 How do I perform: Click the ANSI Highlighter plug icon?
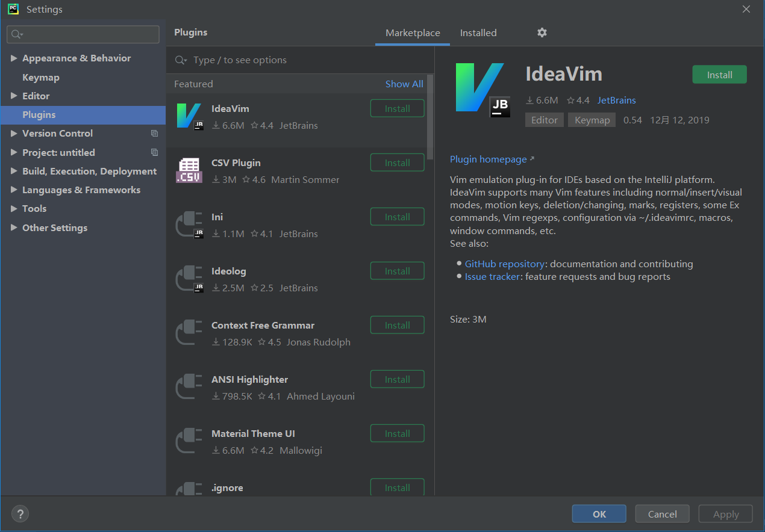click(189, 387)
